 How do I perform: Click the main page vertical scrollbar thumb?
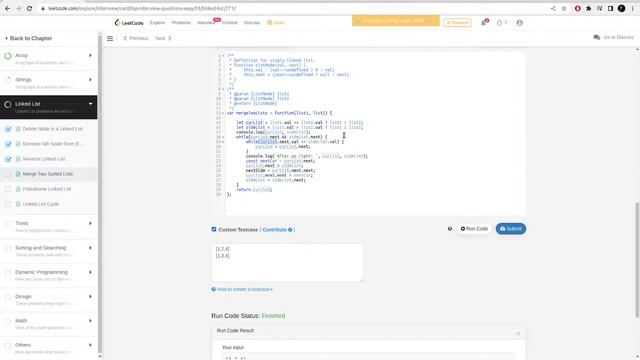pyautogui.click(x=637, y=260)
